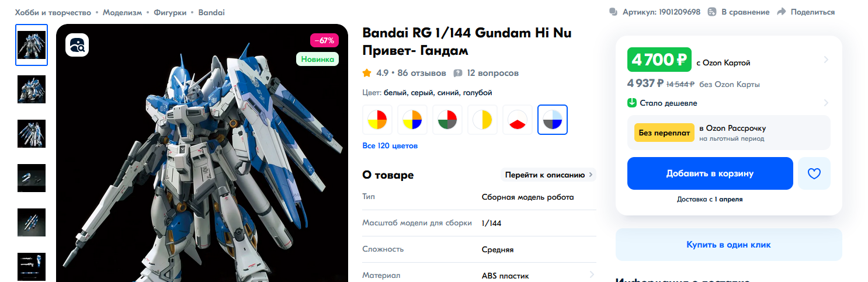Open visual image search icon on photo
The height and width of the screenshot is (282, 868).
pos(77,45)
